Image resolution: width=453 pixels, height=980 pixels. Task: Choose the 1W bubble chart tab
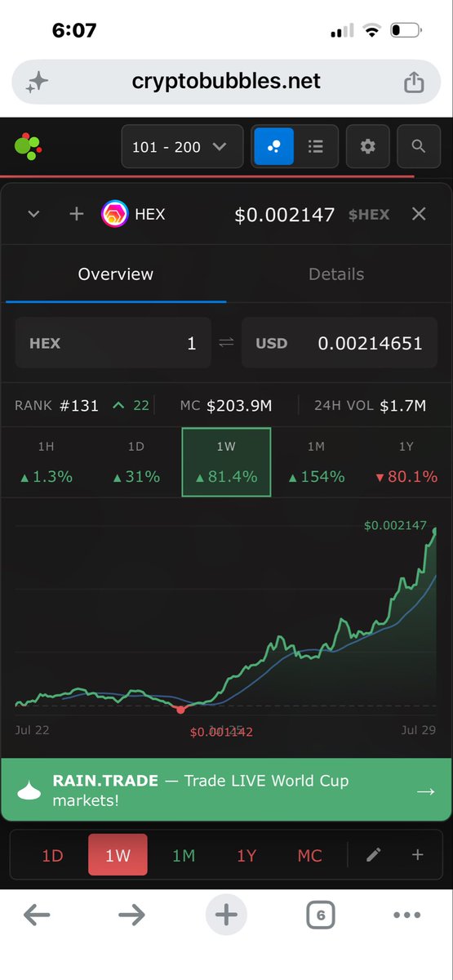[x=118, y=856]
